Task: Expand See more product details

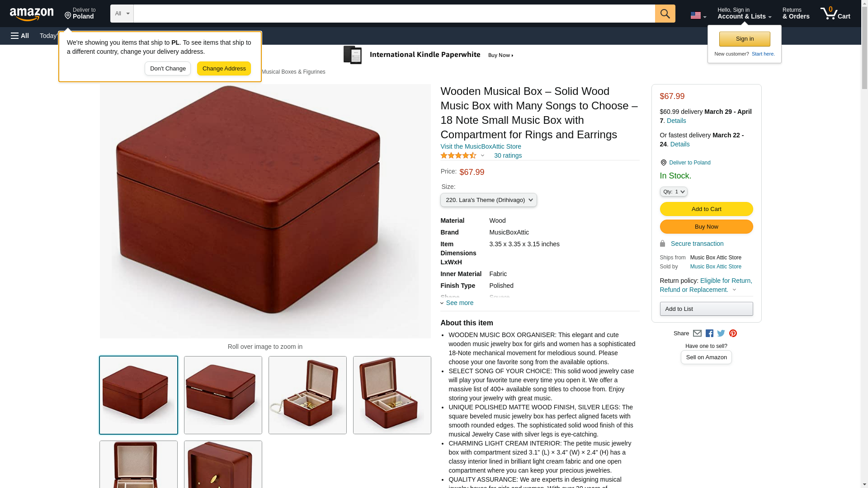Action: click(457, 303)
